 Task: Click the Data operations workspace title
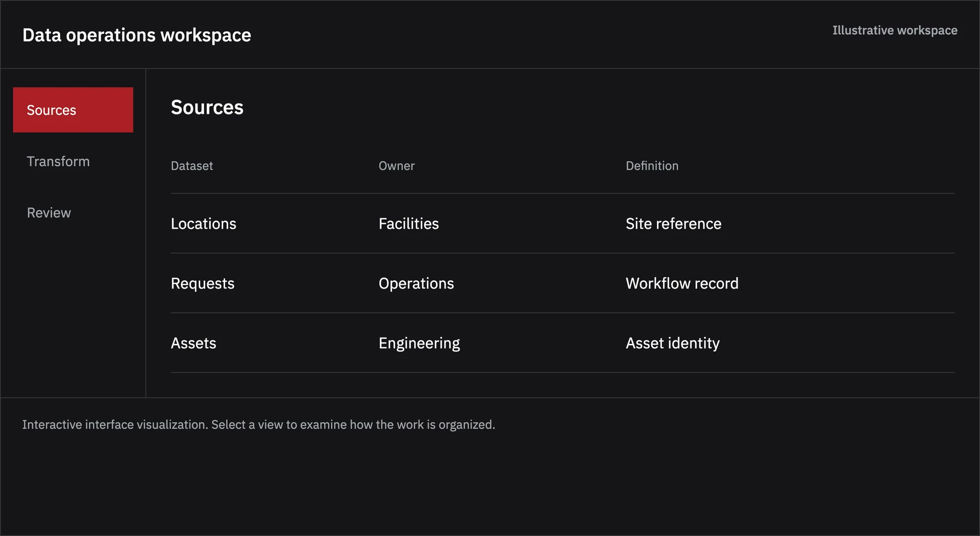(x=137, y=35)
